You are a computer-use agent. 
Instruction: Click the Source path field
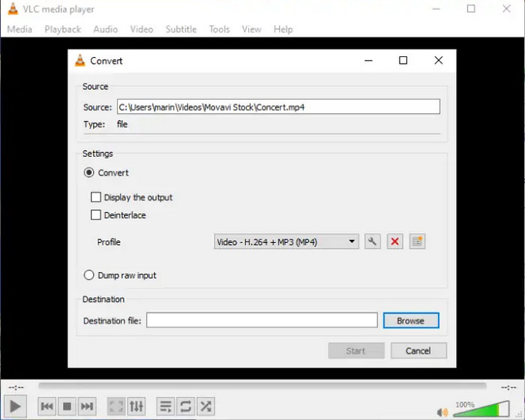tap(278, 106)
